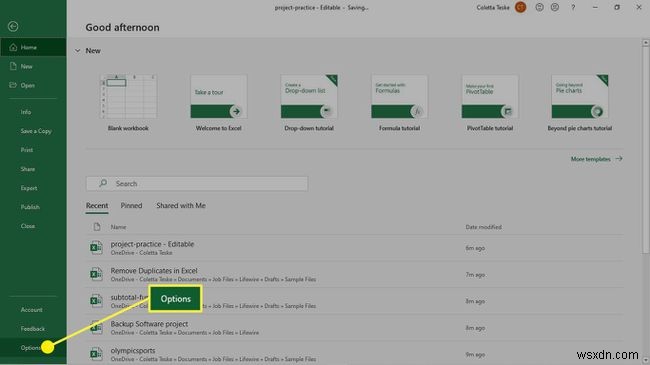The height and width of the screenshot is (365, 650).
Task: Click Excel icon beside olympicsports file
Action: tap(96, 354)
